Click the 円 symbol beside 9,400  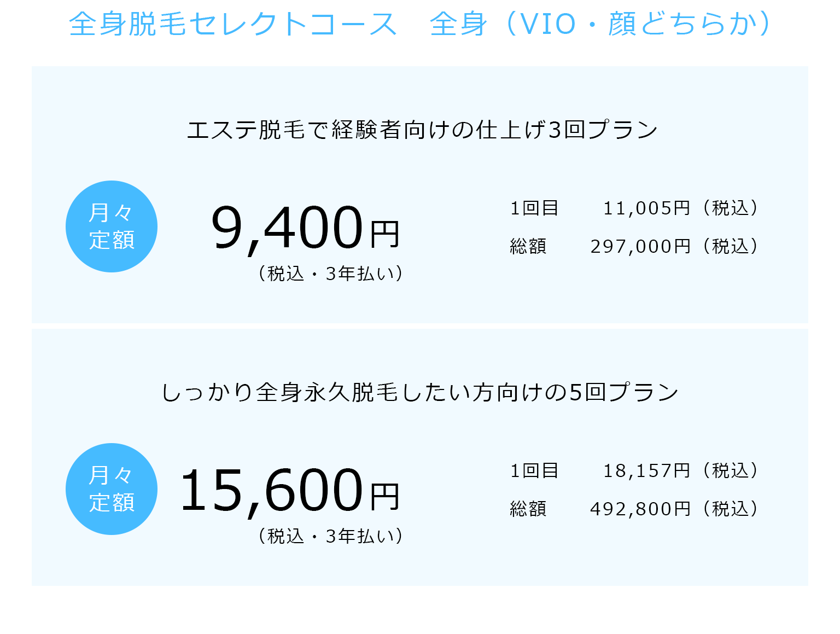coord(385,234)
